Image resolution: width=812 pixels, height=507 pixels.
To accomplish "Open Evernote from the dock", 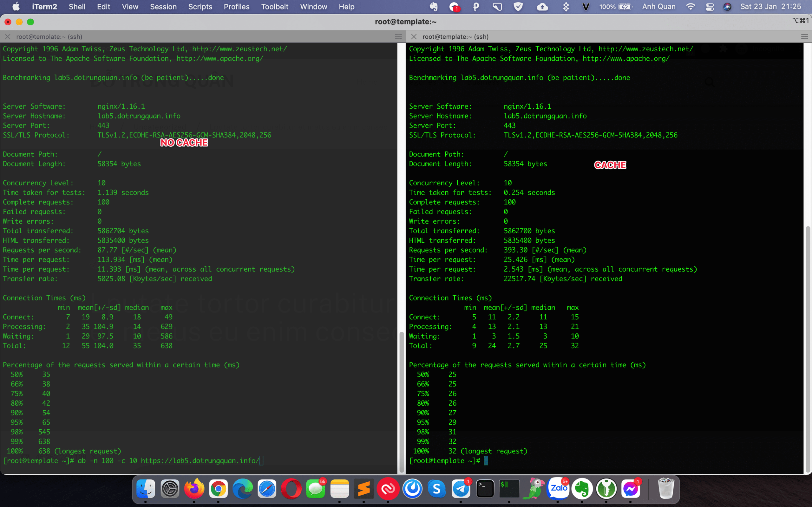I will [x=582, y=489].
